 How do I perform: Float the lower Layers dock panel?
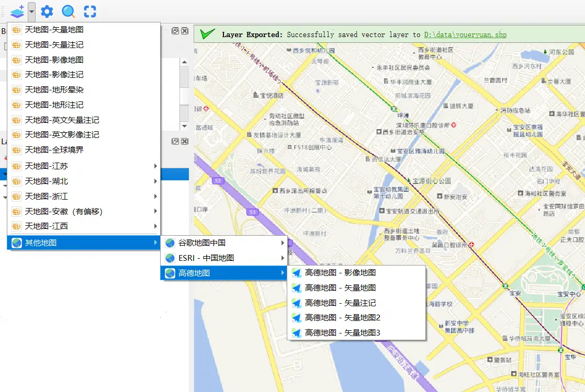tap(175, 141)
